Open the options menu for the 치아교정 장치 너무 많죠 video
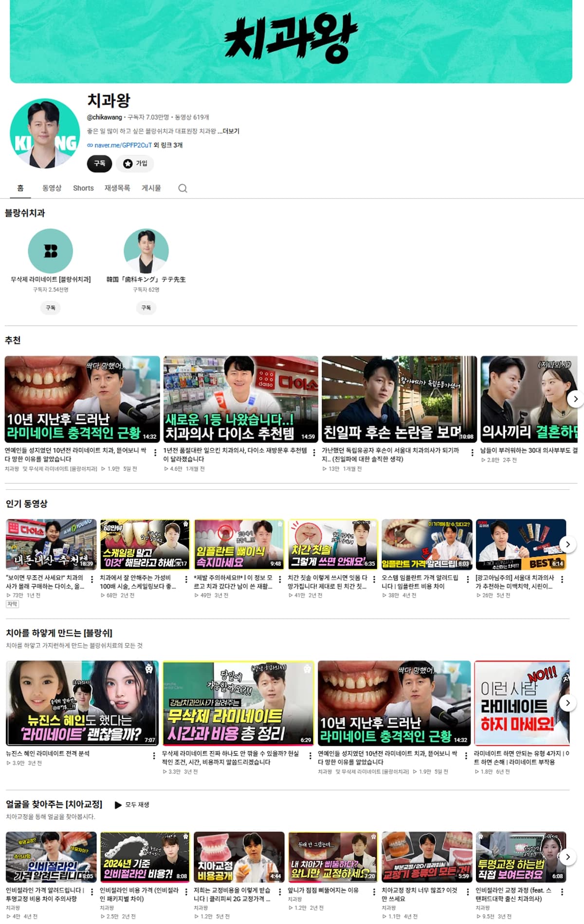The height and width of the screenshot is (924, 584). [468, 892]
